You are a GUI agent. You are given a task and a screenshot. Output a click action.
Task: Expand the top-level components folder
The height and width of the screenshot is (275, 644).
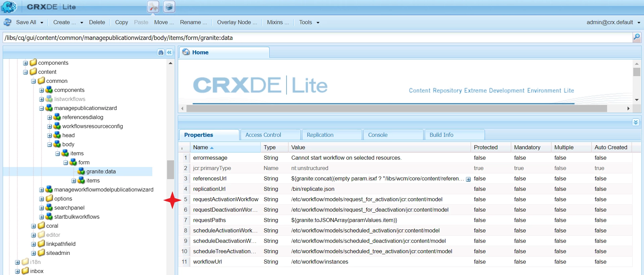(25, 63)
